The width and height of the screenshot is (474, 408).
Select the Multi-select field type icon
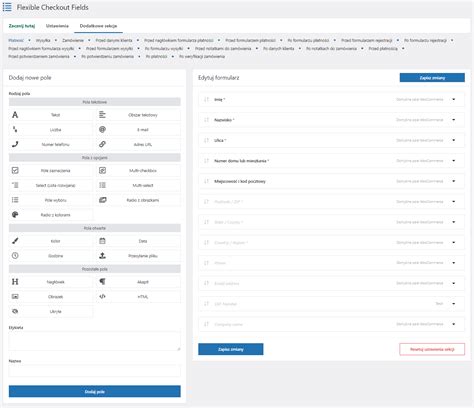point(102,185)
